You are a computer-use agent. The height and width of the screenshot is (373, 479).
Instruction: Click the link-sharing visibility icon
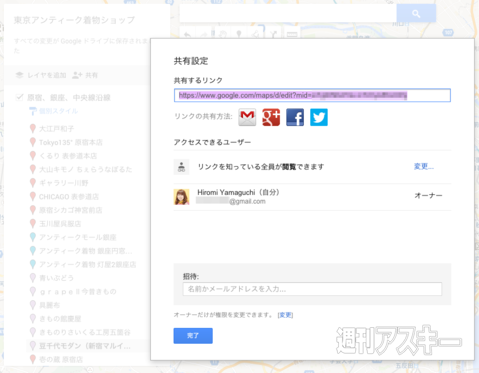pos(181,167)
